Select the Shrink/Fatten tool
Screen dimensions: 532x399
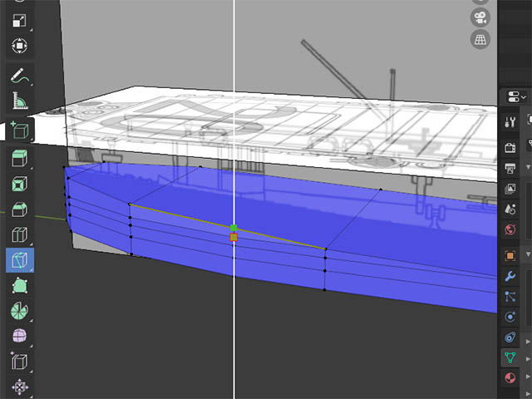point(20,387)
